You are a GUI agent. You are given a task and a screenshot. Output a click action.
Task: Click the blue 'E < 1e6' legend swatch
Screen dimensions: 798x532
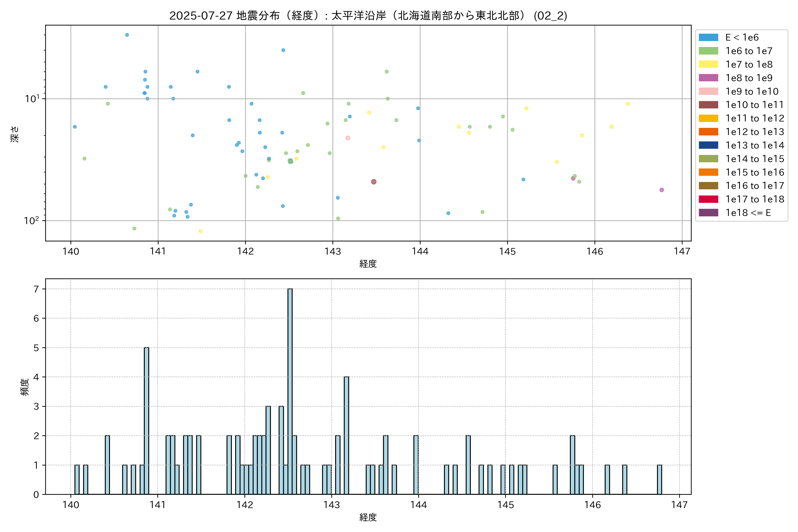click(708, 37)
